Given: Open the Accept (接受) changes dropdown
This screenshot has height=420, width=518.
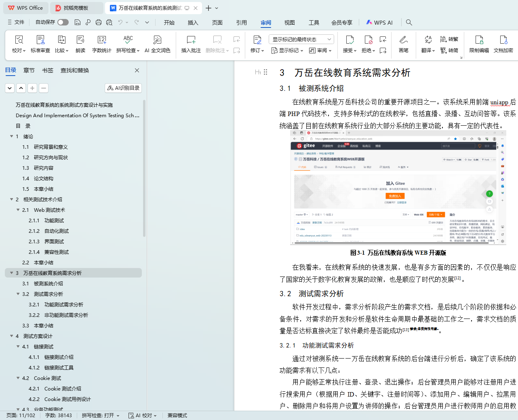Looking at the screenshot, I should (x=350, y=51).
